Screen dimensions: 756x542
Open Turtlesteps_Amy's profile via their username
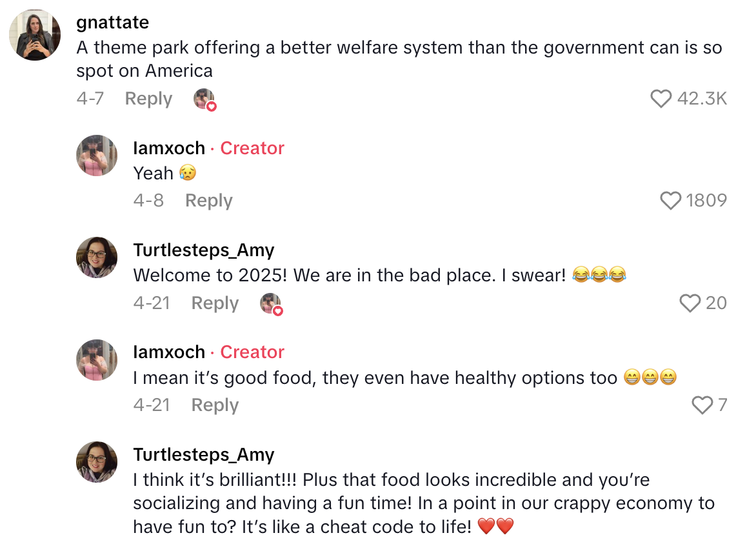[x=204, y=250]
